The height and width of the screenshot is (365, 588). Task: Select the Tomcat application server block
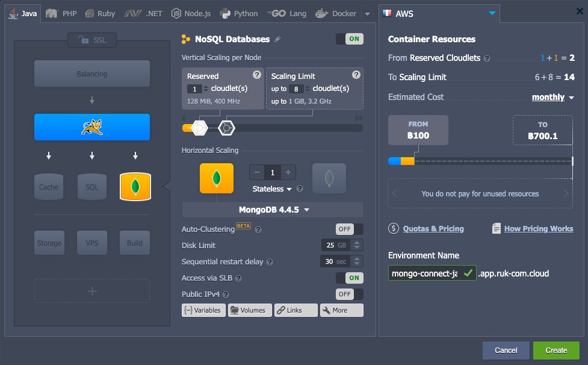[x=92, y=127]
